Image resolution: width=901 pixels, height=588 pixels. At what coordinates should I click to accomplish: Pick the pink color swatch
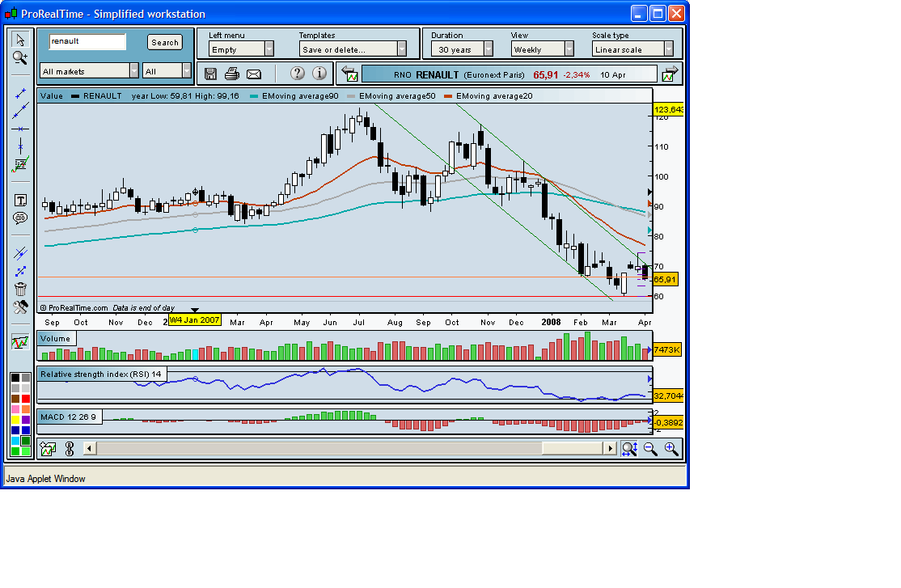coord(15,409)
